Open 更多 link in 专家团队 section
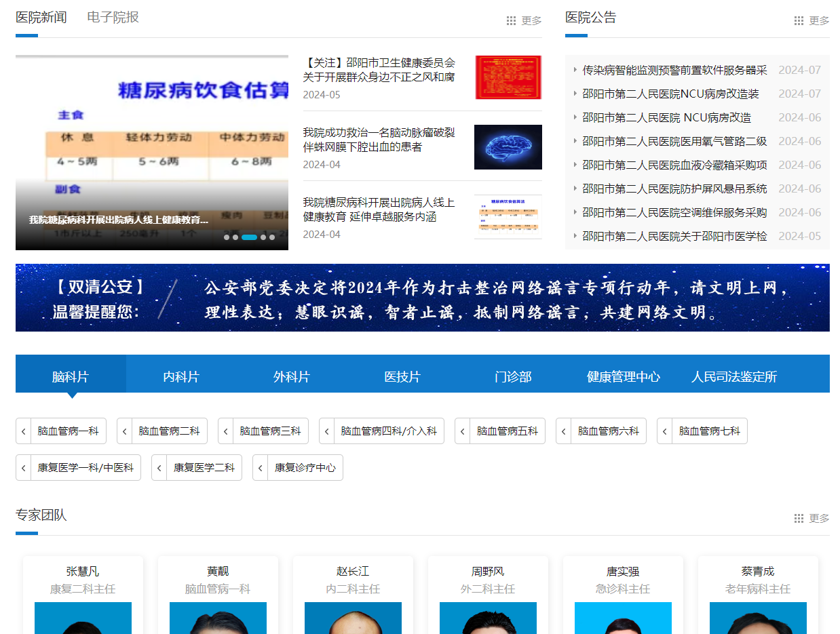This screenshot has height=634, width=840. point(819,519)
